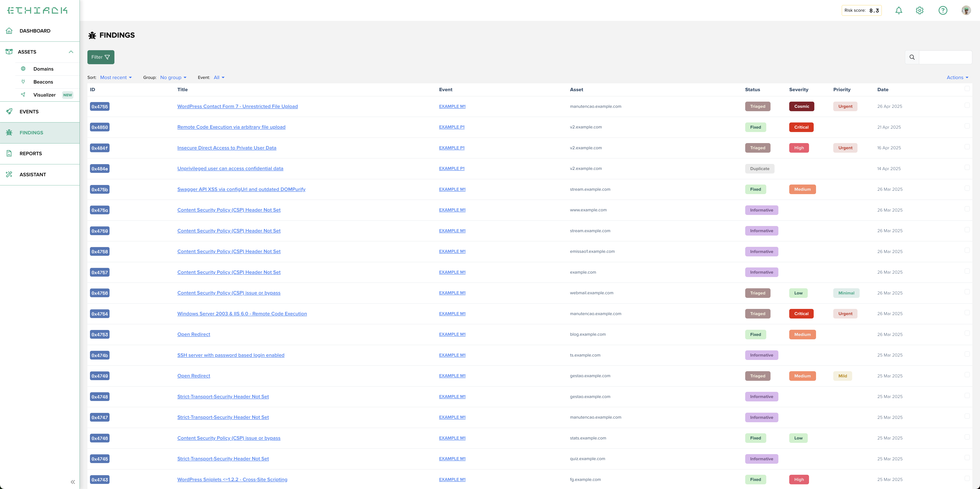
Task: Go to the Assistant menu item
Action: click(x=33, y=175)
